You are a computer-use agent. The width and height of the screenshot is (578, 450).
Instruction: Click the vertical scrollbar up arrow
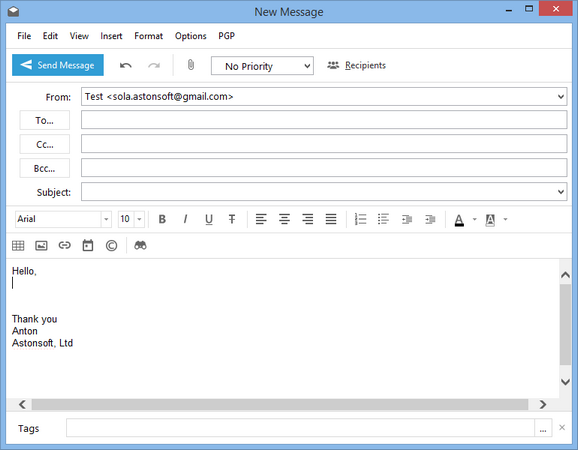coord(565,275)
